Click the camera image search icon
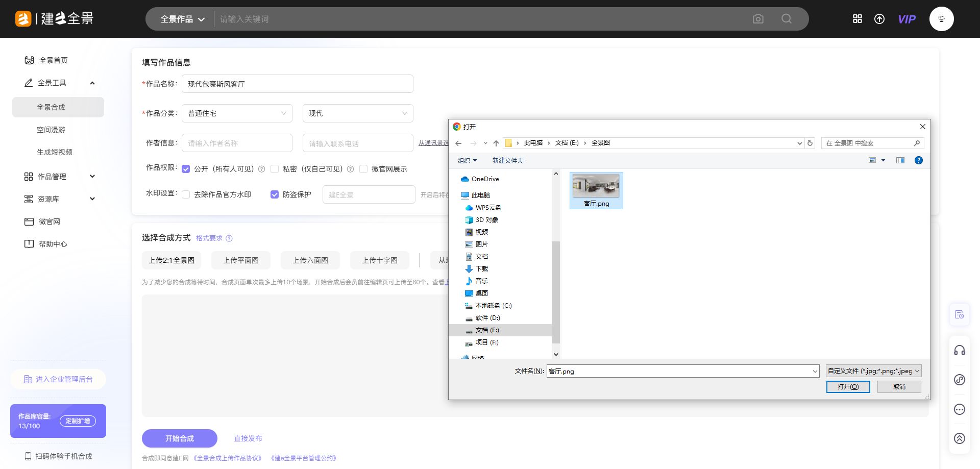Viewport: 980px width, 469px height. tap(758, 19)
